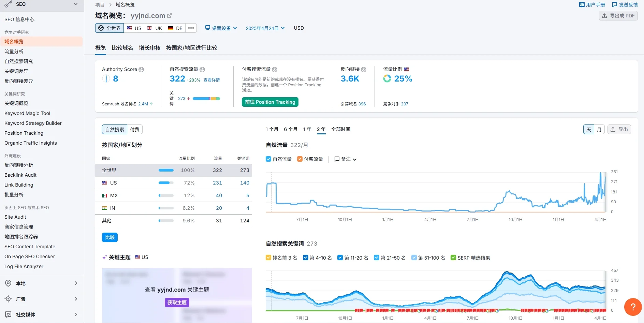Image resolution: width=644 pixels, height=323 pixels.
Task: Click the IN flag in country table
Action: (105, 208)
